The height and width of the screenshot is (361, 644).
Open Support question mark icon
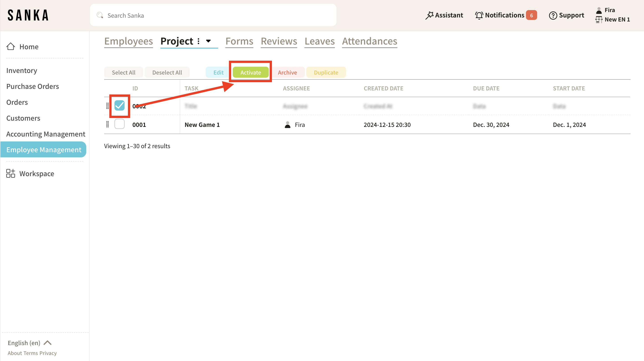[x=553, y=15]
